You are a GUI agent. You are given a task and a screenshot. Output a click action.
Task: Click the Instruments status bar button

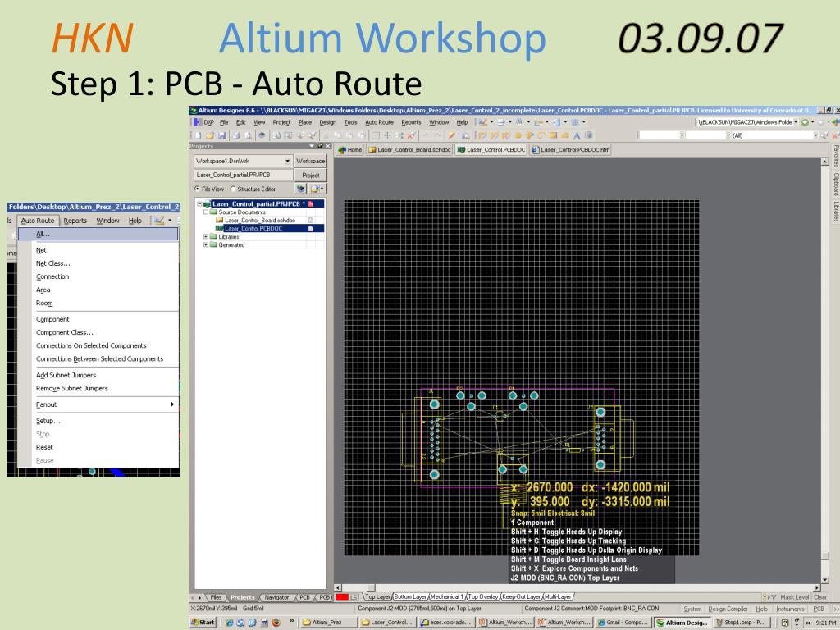tap(790, 609)
